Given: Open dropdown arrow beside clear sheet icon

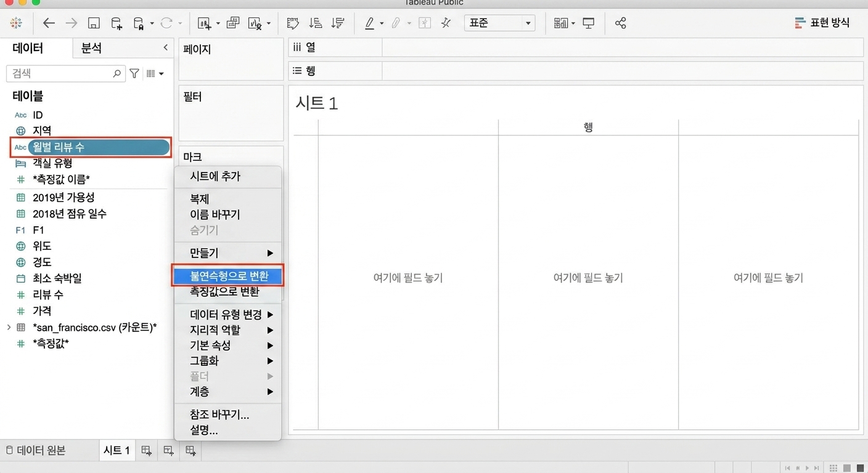Looking at the screenshot, I should coord(268,24).
